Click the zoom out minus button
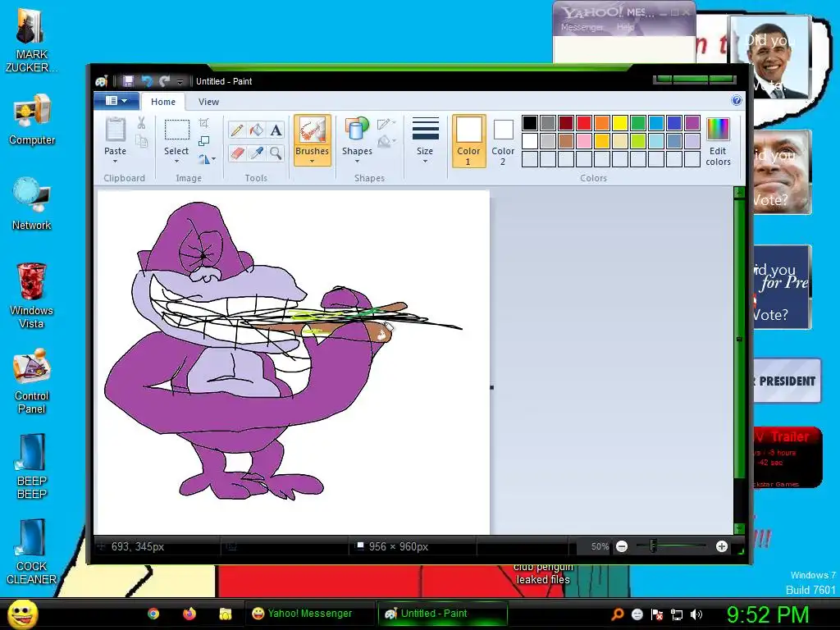Viewport: 840px width, 630px height. pyautogui.click(x=622, y=546)
